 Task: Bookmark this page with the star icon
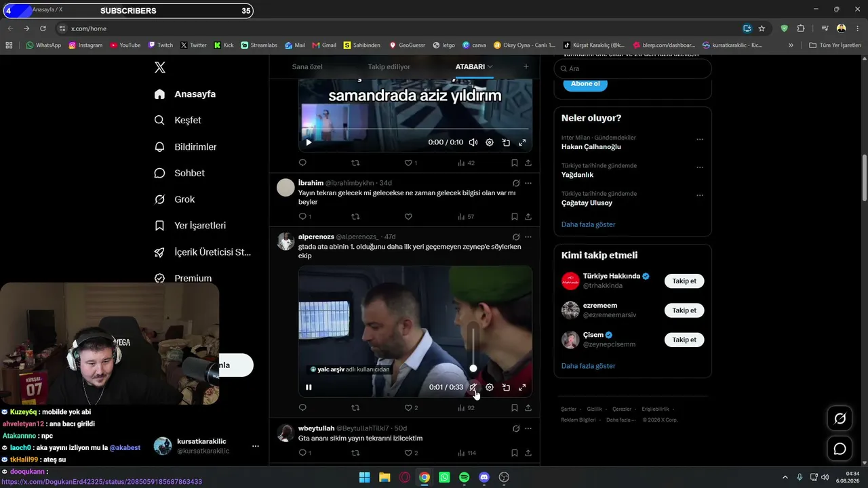(762, 28)
